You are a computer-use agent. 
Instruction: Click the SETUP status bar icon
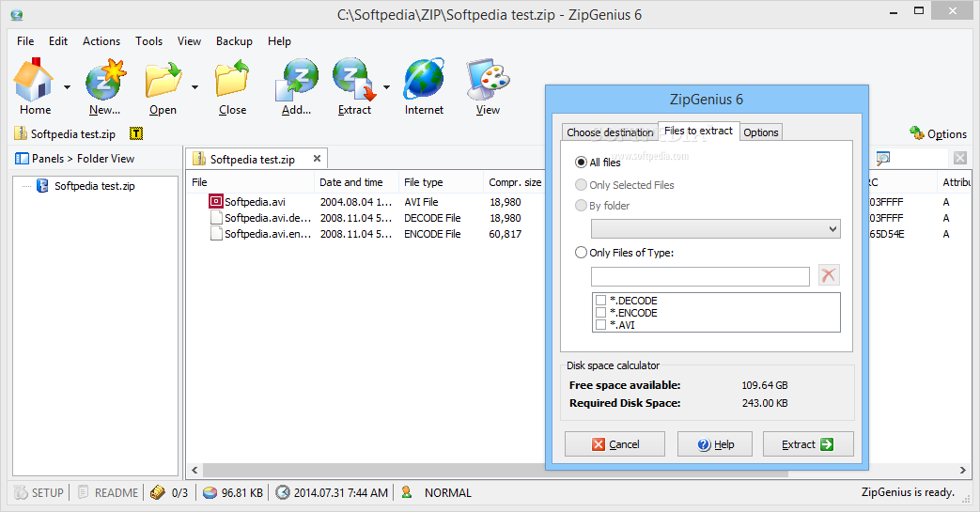click(22, 492)
